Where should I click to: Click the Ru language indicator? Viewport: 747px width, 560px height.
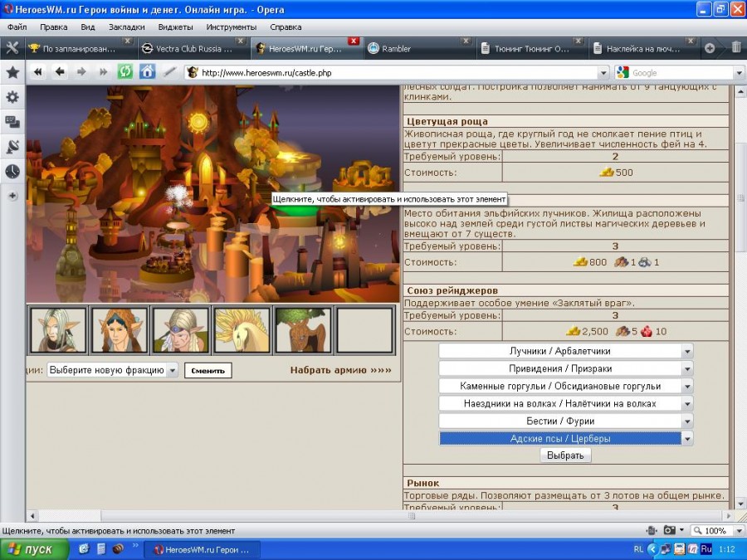[706, 549]
